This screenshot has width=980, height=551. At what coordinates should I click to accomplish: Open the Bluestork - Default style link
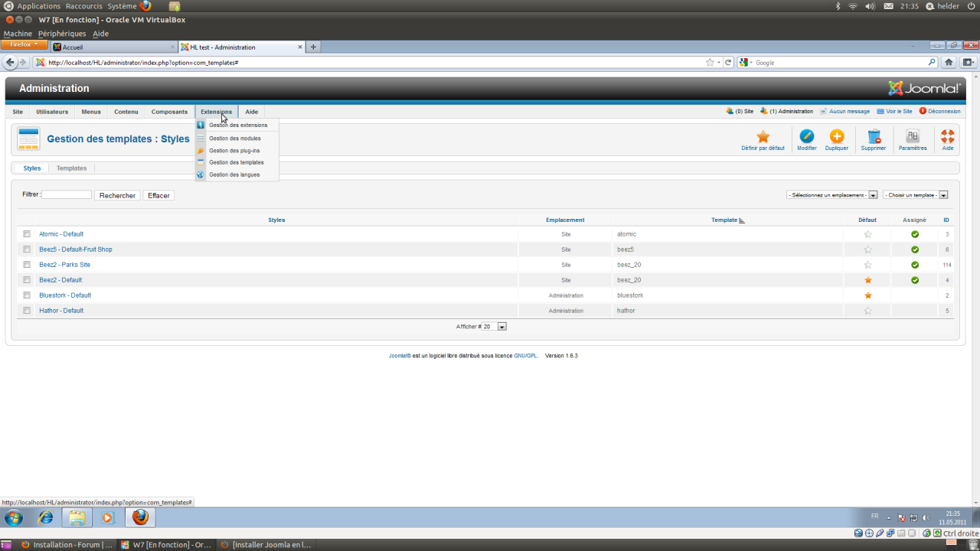pos(65,295)
